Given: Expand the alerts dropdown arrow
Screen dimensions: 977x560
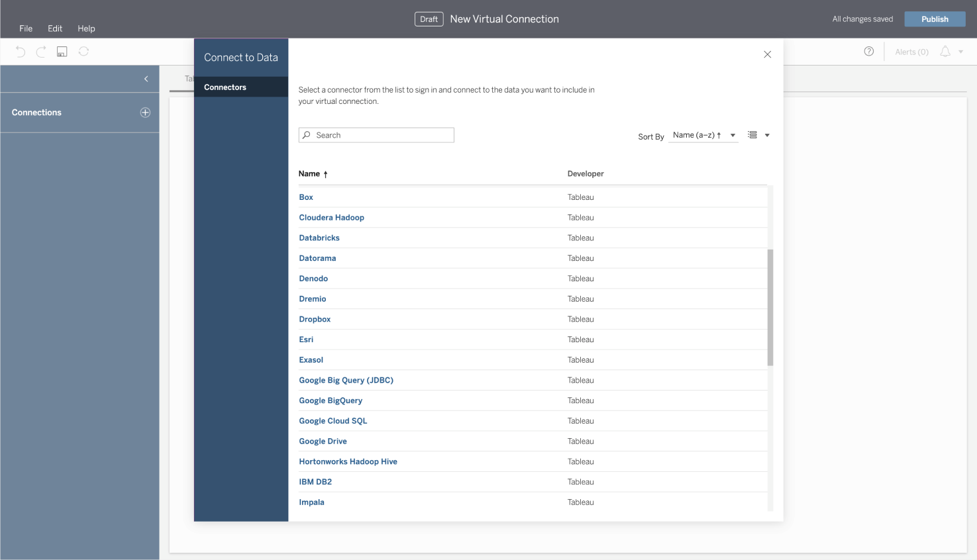Looking at the screenshot, I should pos(961,52).
